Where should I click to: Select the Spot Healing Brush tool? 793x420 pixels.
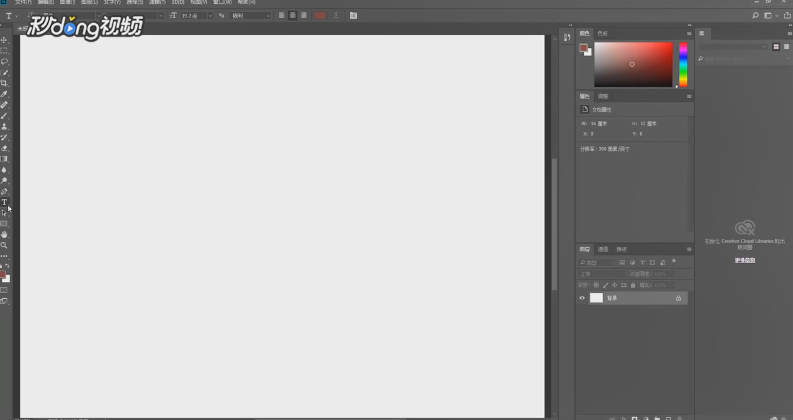tap(4, 105)
